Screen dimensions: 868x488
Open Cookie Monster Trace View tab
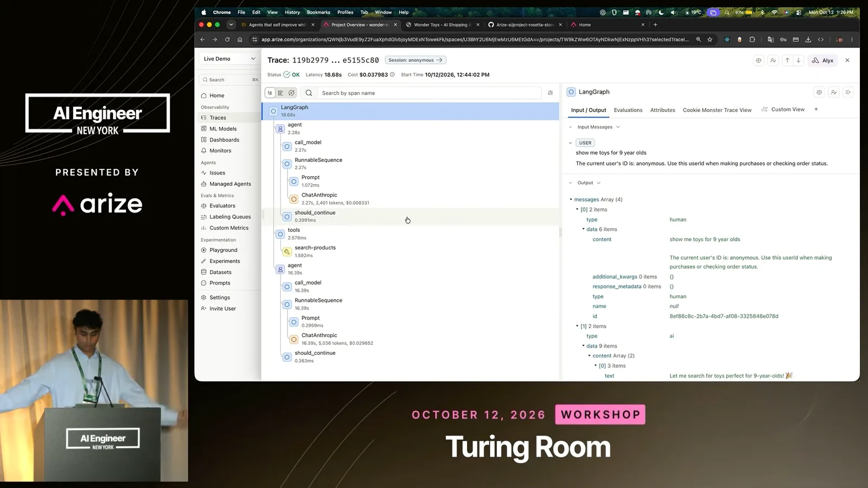pyautogui.click(x=717, y=110)
